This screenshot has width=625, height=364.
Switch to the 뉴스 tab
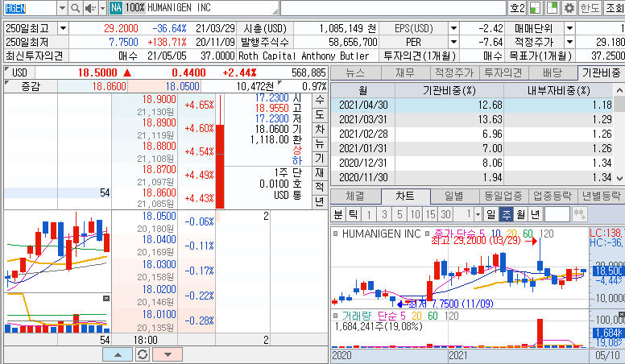pos(355,73)
